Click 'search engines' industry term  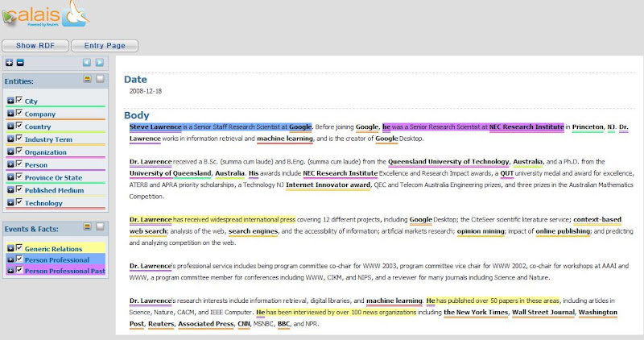[253, 231]
